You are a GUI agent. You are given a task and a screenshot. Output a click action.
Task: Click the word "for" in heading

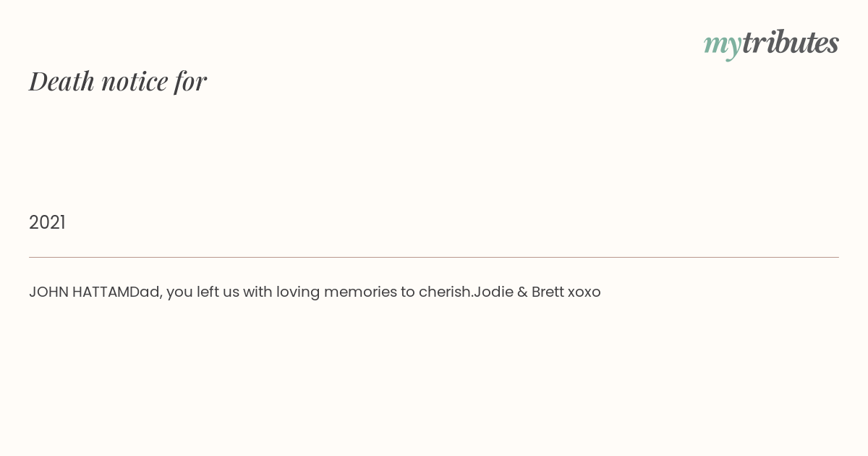tap(190, 81)
